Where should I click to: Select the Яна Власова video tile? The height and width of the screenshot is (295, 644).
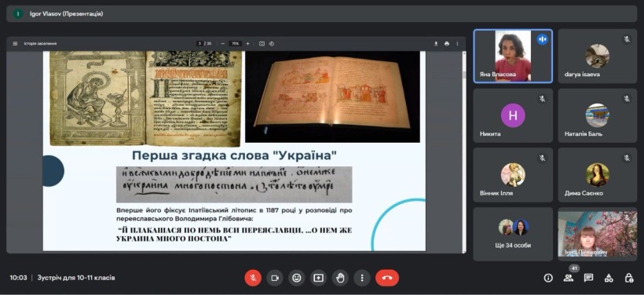coord(513,56)
